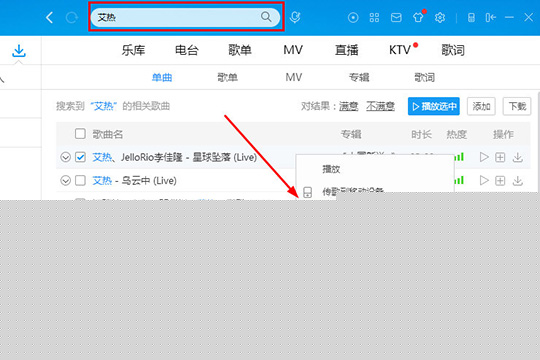Click the phone remote control icon
The image size is (540, 360).
pyautogui.click(x=471, y=17)
